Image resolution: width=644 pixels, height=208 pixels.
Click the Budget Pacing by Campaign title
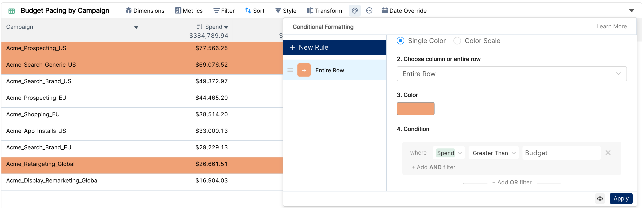pos(65,10)
